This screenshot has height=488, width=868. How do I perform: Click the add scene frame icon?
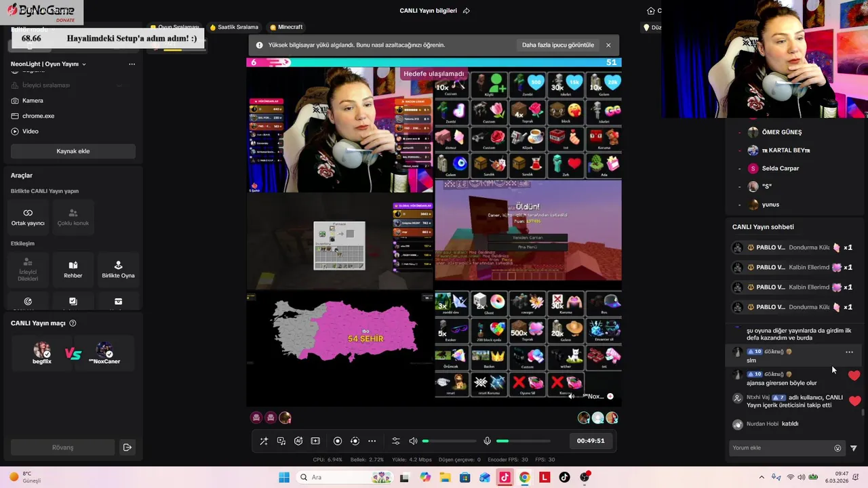[315, 441]
